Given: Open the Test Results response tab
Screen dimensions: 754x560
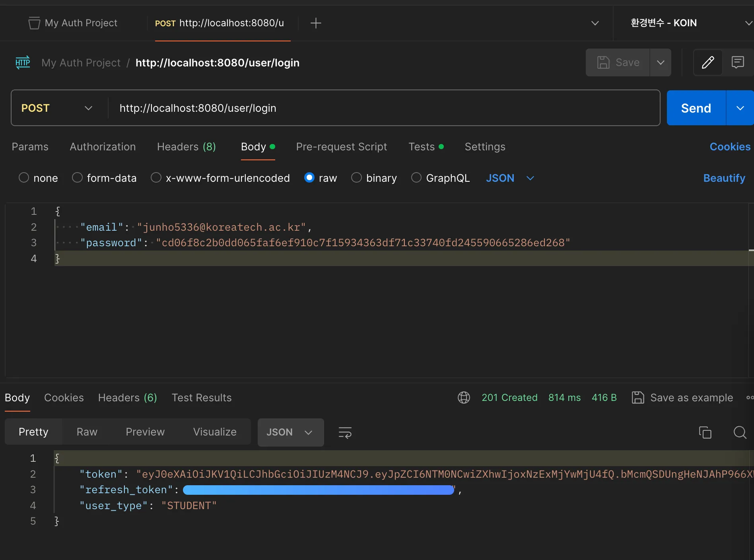Looking at the screenshot, I should [201, 398].
